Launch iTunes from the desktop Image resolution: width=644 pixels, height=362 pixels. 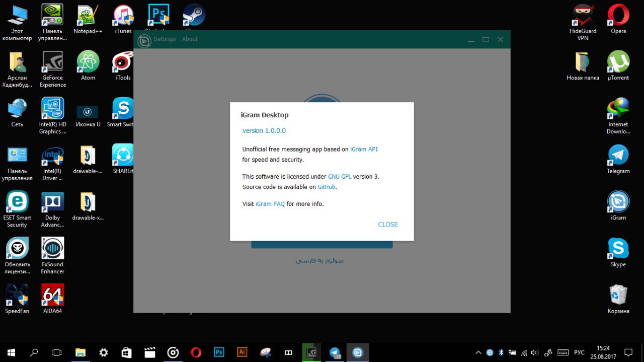tap(123, 19)
